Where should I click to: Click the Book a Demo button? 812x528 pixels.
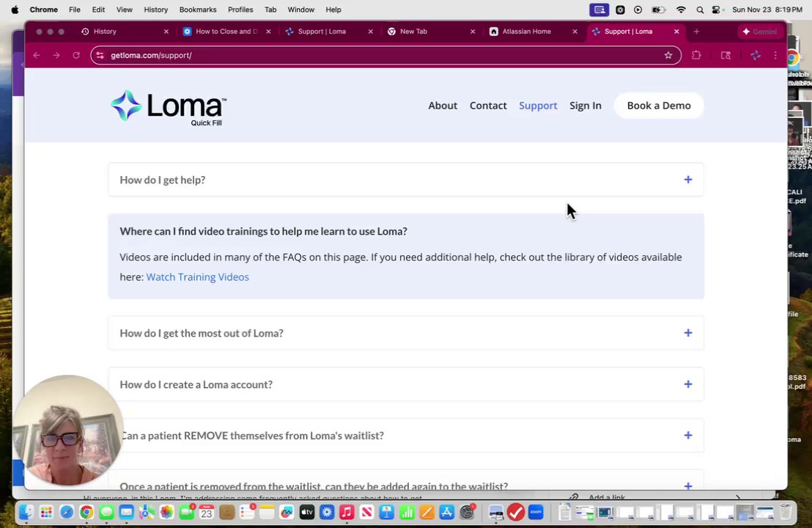click(x=659, y=106)
